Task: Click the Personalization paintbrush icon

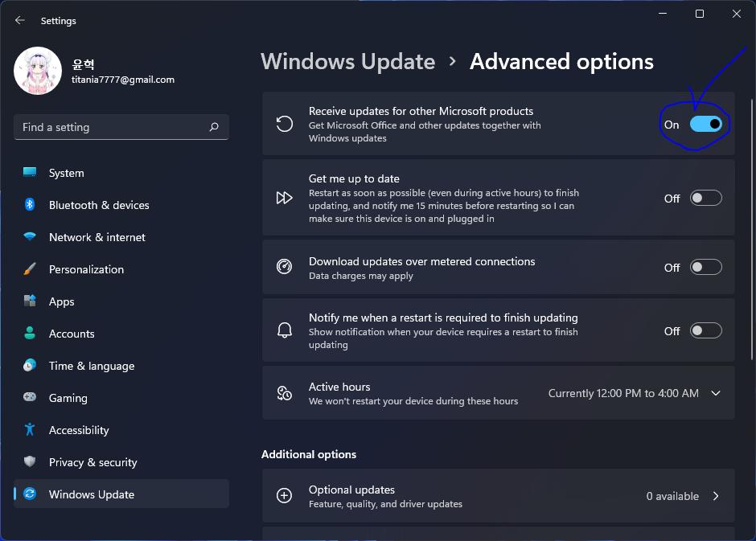Action: tap(30, 268)
